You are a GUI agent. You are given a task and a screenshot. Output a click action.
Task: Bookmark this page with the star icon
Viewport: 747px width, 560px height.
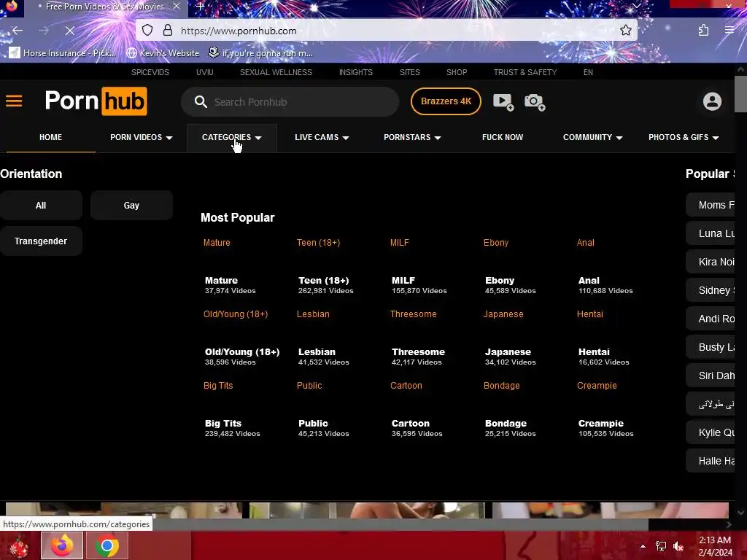click(625, 31)
